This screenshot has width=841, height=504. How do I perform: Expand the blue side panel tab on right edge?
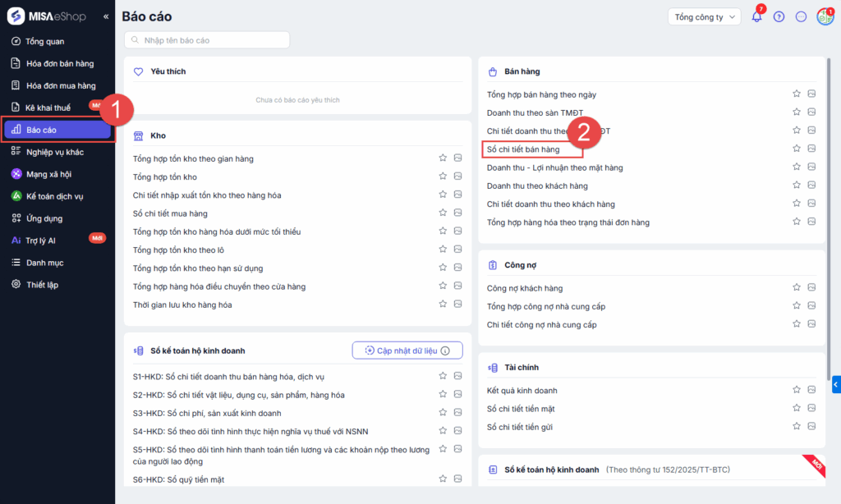click(x=836, y=383)
